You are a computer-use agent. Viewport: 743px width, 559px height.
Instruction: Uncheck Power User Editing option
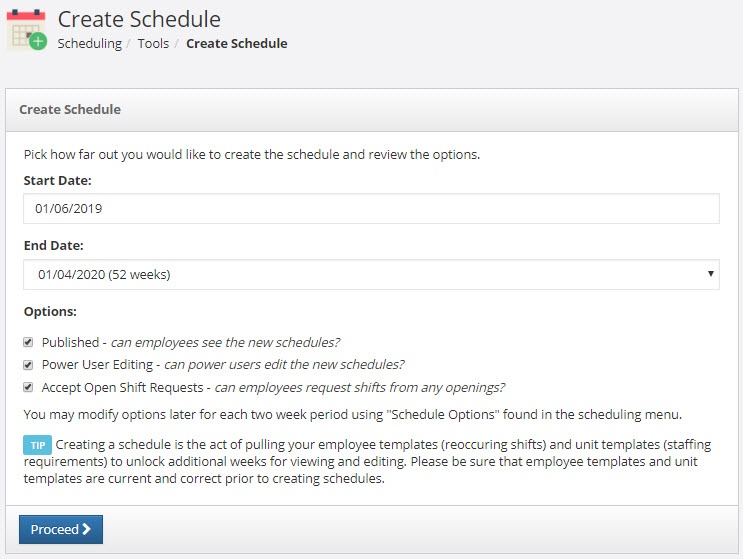click(28, 365)
